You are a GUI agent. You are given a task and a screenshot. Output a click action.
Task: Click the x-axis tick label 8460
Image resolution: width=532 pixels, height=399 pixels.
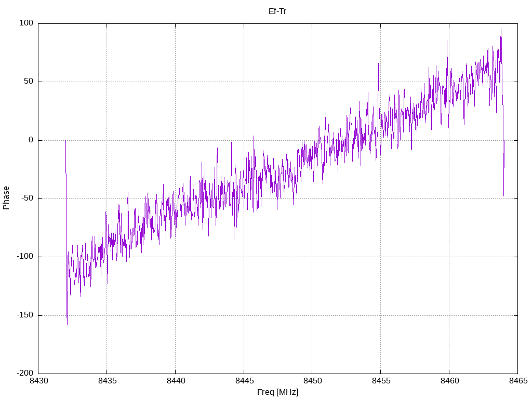(x=449, y=381)
